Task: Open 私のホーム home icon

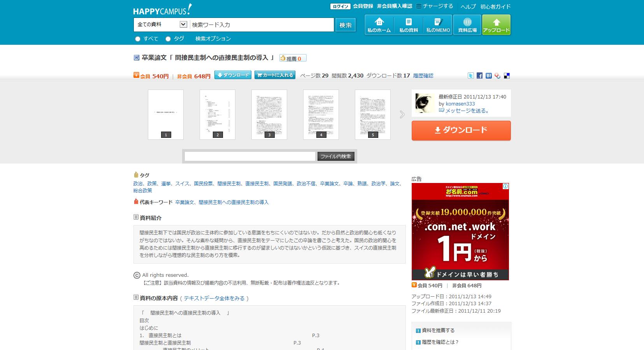Action: [x=379, y=25]
